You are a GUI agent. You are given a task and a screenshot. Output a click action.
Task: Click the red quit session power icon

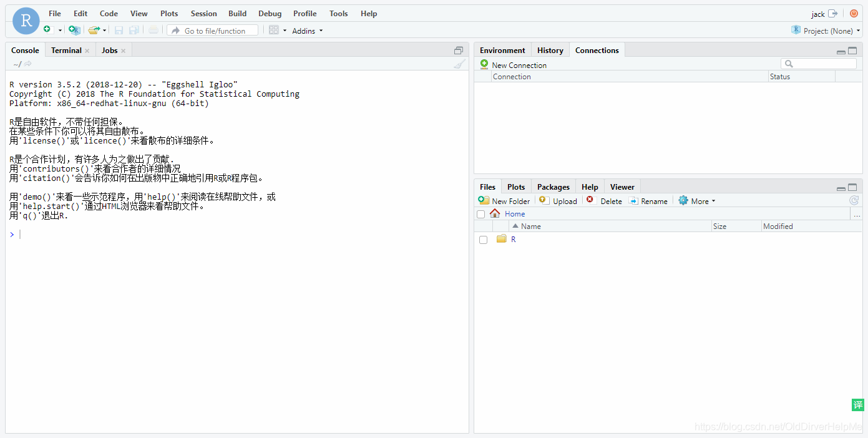click(x=854, y=13)
